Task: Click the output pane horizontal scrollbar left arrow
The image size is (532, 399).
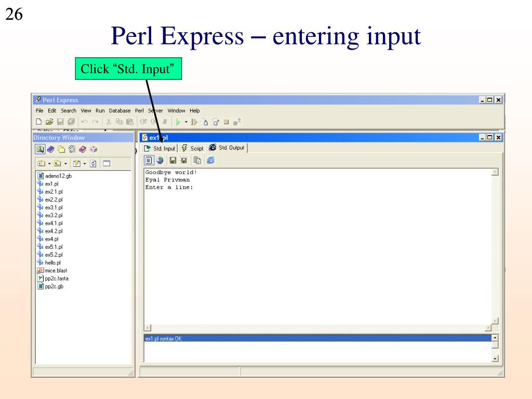Action: click(x=148, y=328)
